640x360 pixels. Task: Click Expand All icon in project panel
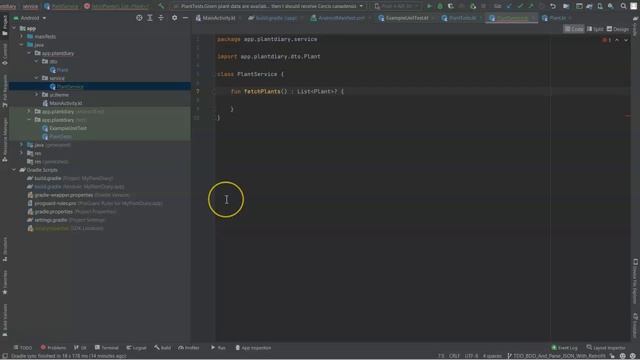150,18
